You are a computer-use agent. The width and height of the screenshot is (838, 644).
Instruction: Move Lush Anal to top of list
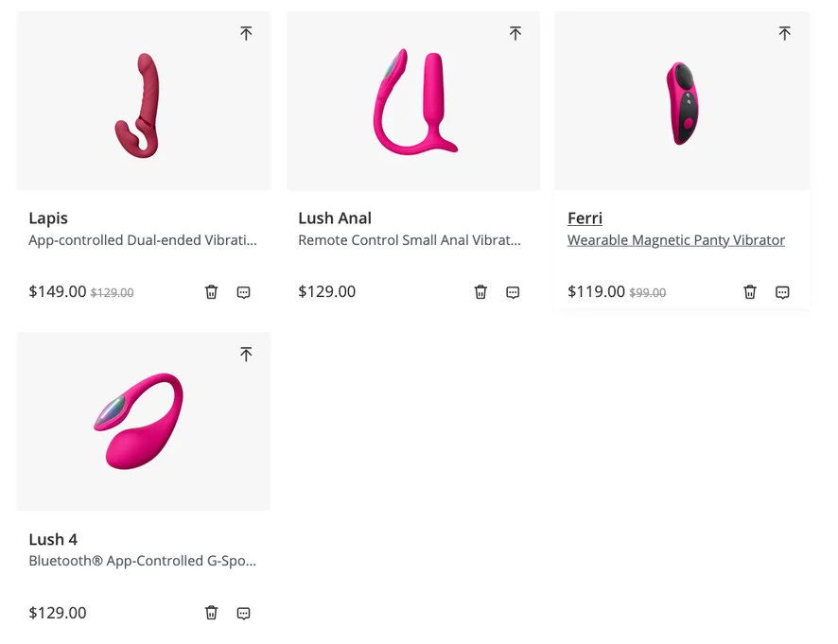(515, 33)
